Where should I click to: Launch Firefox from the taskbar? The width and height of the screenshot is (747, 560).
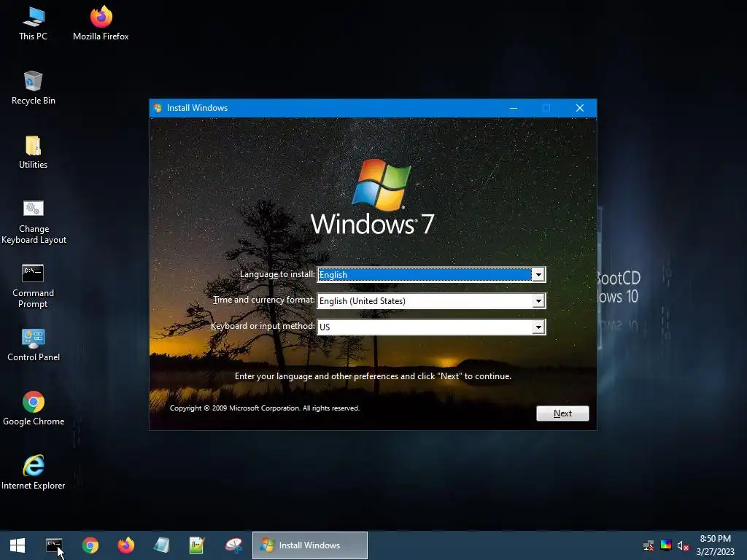pos(125,545)
